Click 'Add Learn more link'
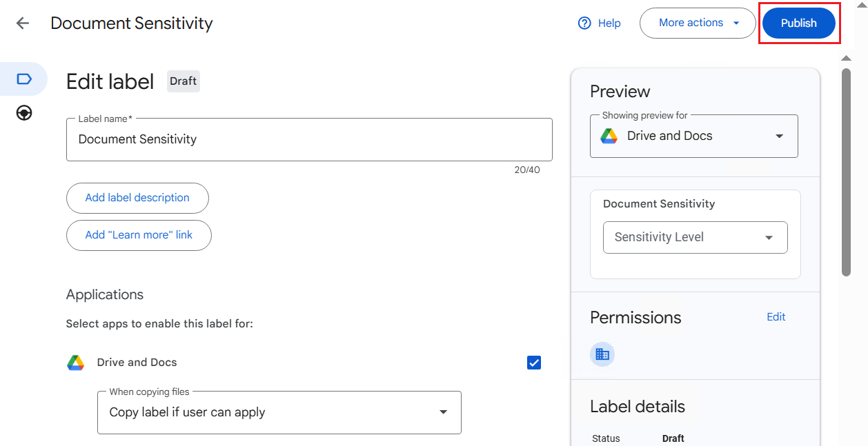 click(138, 235)
